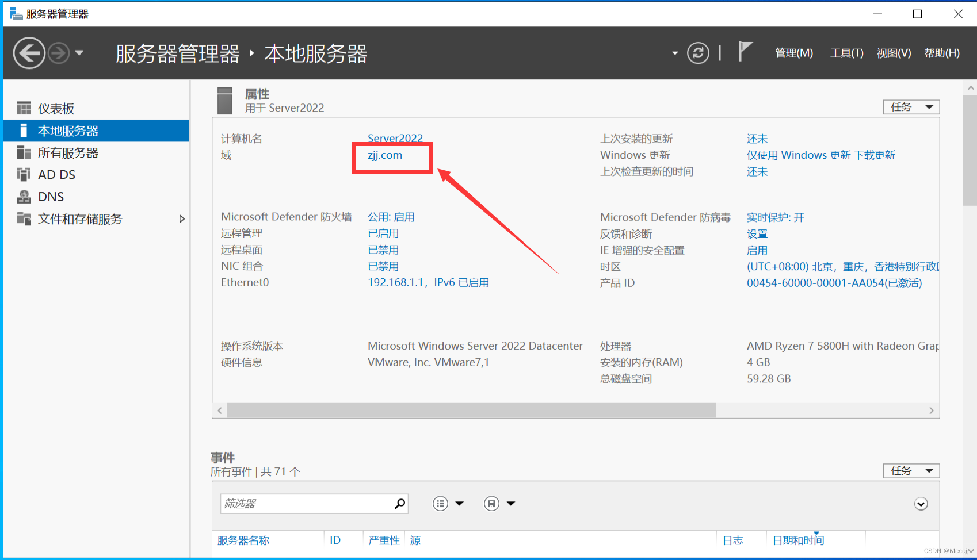This screenshot has width=977, height=560.
Task: Click NIC 组合 value 已禁用
Action: [383, 266]
